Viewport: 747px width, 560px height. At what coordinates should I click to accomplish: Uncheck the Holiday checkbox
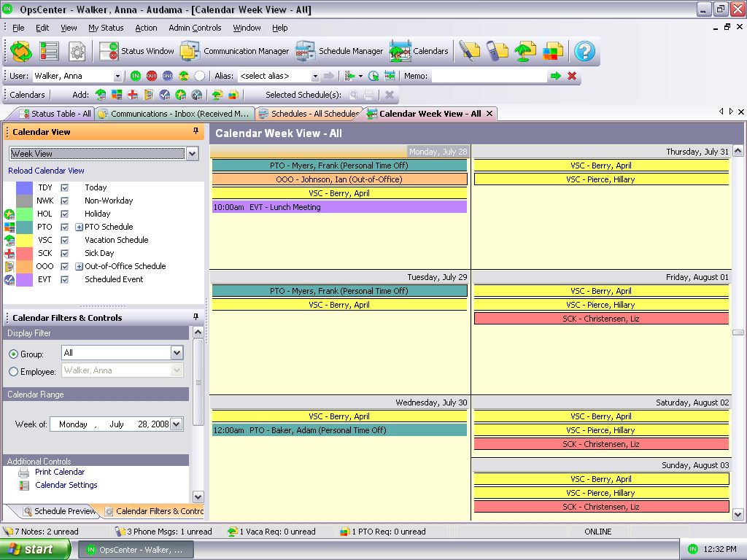pos(65,214)
